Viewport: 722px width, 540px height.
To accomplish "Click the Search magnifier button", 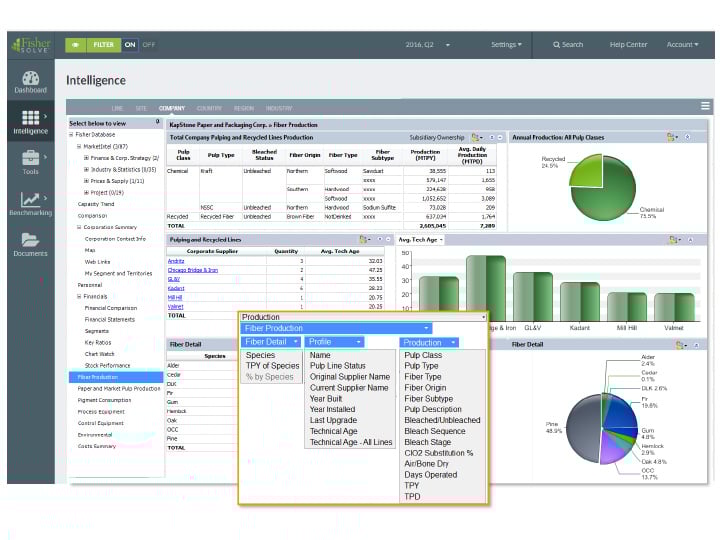I will pyautogui.click(x=568, y=45).
